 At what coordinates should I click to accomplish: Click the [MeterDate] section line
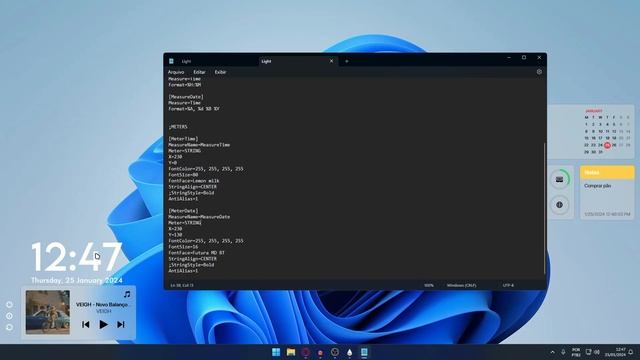click(x=183, y=211)
